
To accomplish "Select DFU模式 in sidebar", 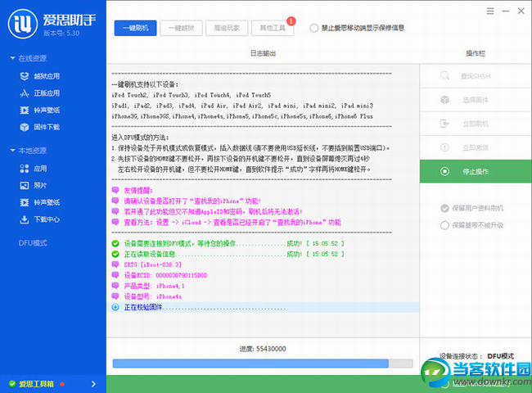I will (x=33, y=243).
